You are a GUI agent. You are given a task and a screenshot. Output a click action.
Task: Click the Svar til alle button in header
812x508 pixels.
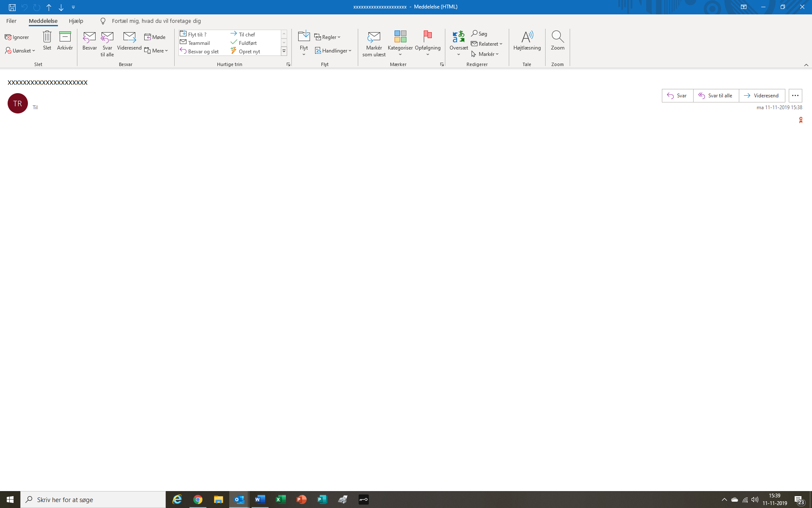click(716, 96)
